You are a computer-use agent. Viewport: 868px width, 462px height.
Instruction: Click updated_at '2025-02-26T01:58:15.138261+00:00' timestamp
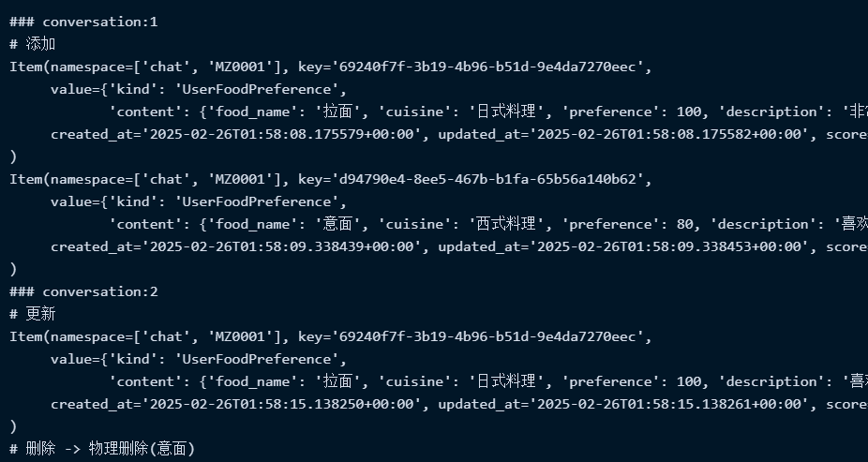point(670,405)
